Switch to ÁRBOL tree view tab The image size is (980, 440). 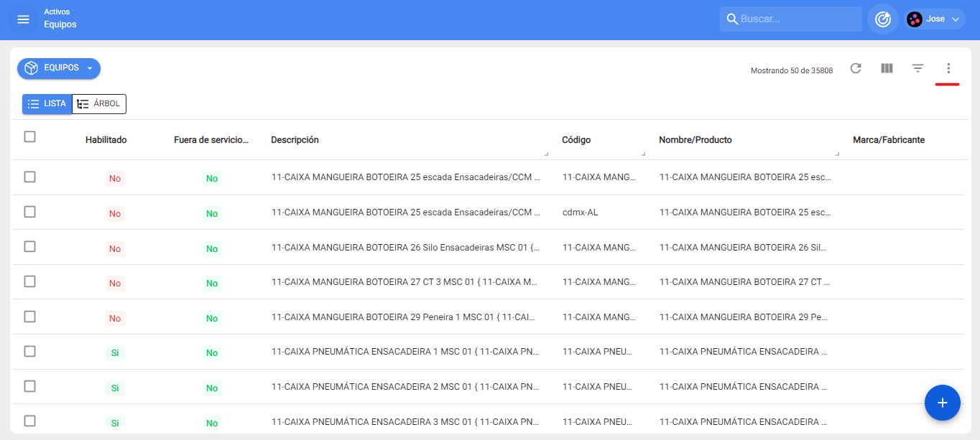[x=99, y=104]
